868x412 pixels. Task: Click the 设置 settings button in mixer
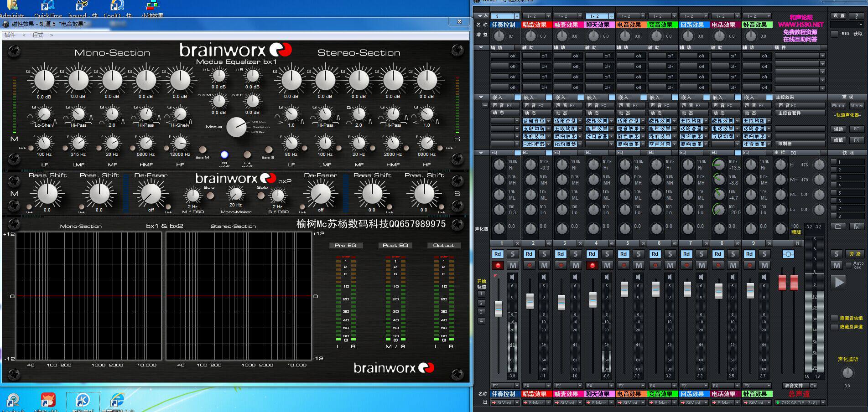tap(838, 16)
